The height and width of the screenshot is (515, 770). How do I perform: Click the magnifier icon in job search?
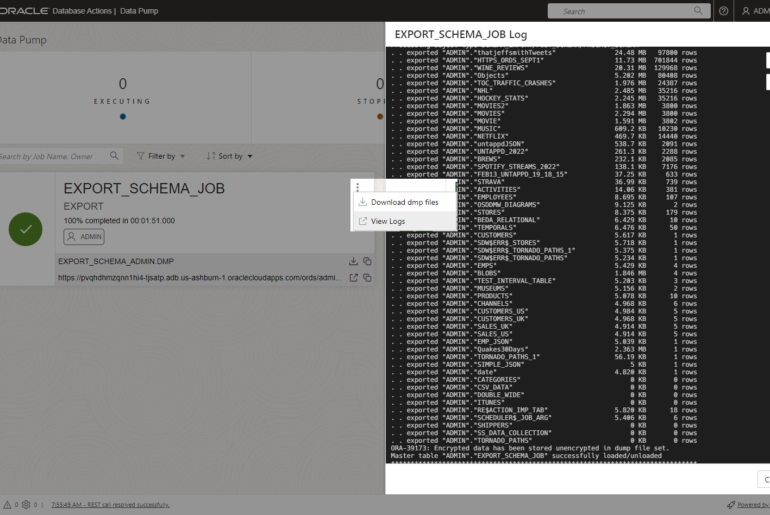click(115, 156)
